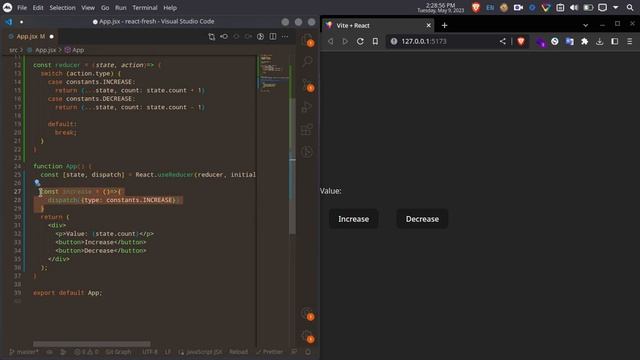Open the Help menu
This screenshot has width=640, height=360.
[170, 8]
